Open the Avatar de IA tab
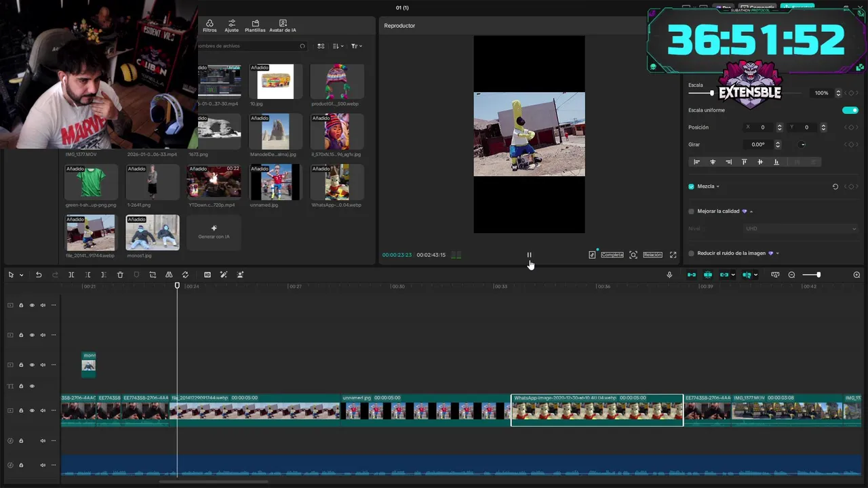Screen dimensions: 868x488 pyautogui.click(x=283, y=26)
